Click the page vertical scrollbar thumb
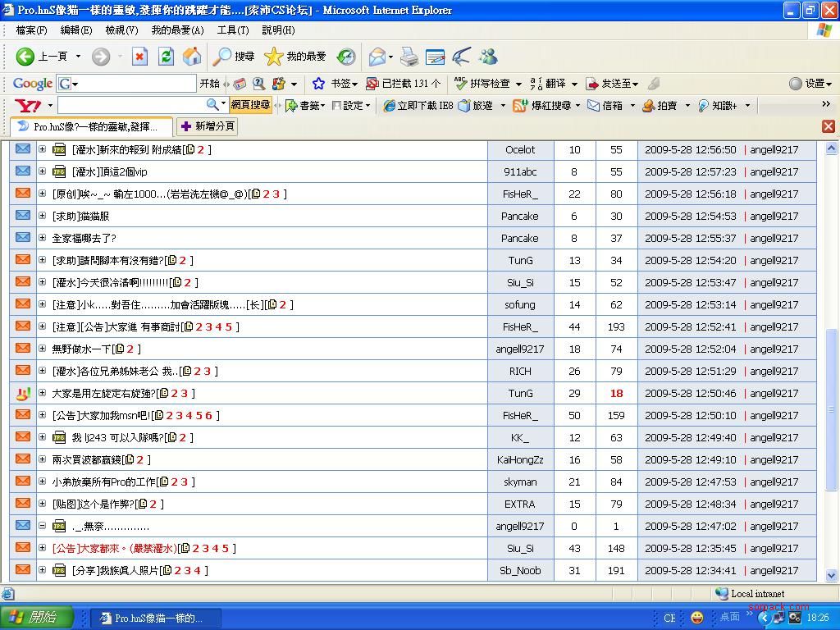 coord(831,410)
